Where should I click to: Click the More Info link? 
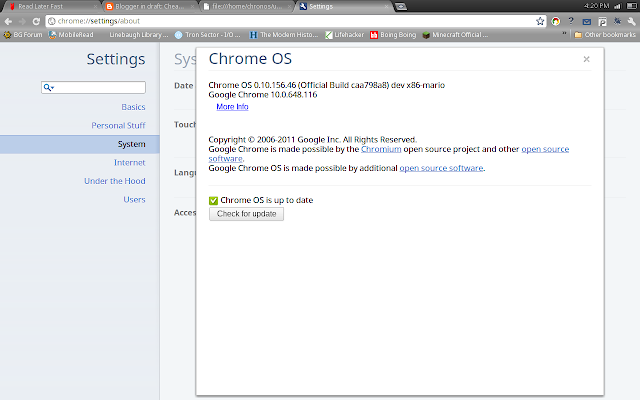click(232, 107)
